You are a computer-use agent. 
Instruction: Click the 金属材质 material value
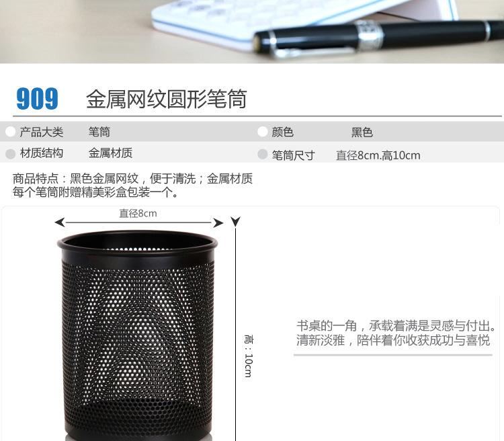(x=110, y=153)
